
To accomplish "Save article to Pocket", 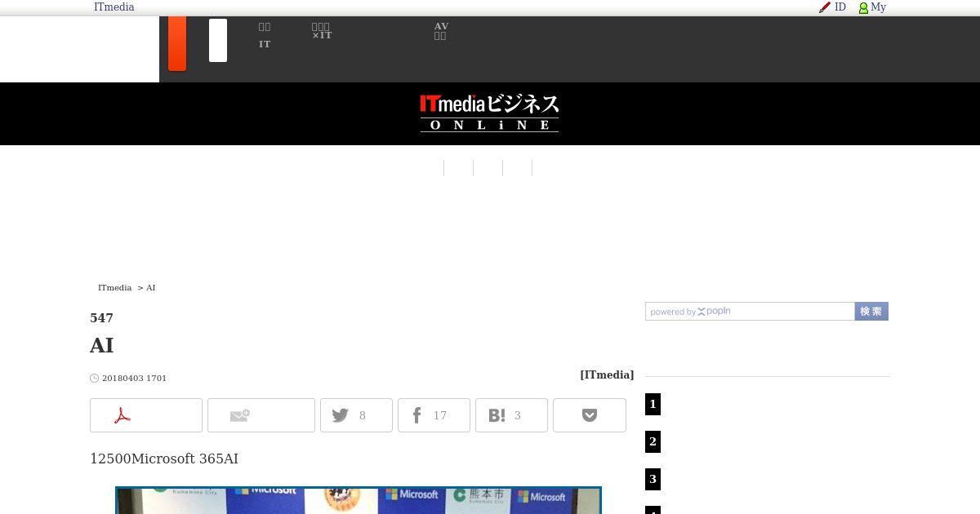I will (x=590, y=415).
